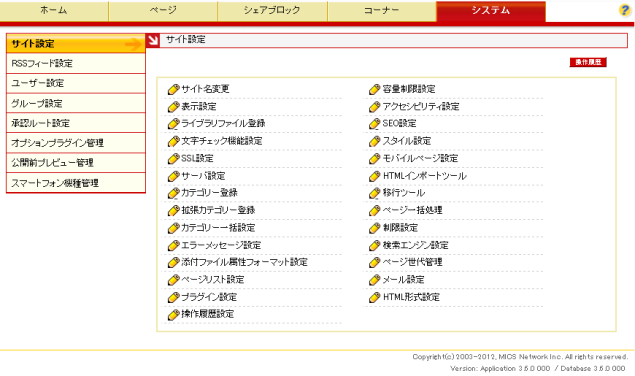Click pencil icon beside カテゴリー一括設定
The height and width of the screenshot is (376, 635).
click(173, 228)
